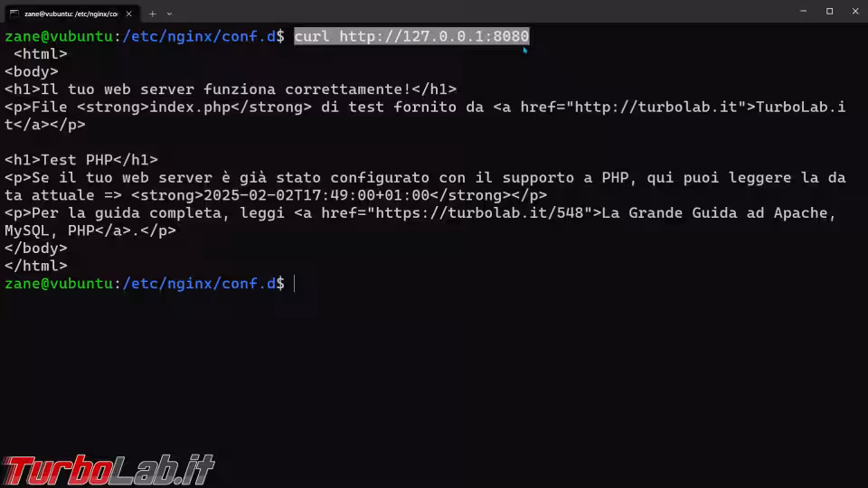Click the opening <body> tag line
The height and width of the screenshot is (488, 868).
32,71
